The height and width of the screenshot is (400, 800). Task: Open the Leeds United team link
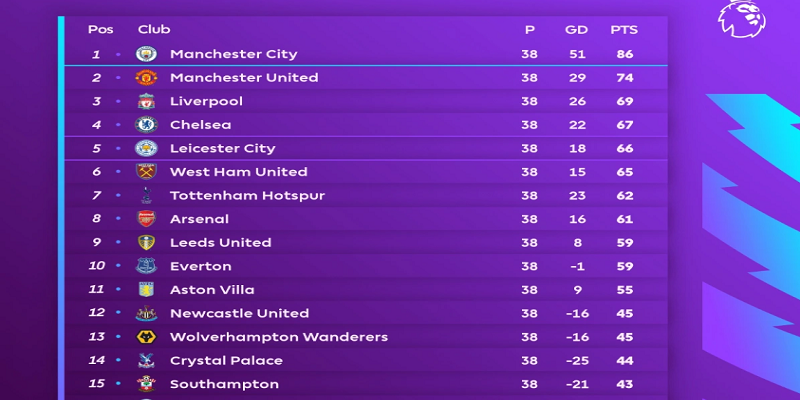click(x=220, y=242)
